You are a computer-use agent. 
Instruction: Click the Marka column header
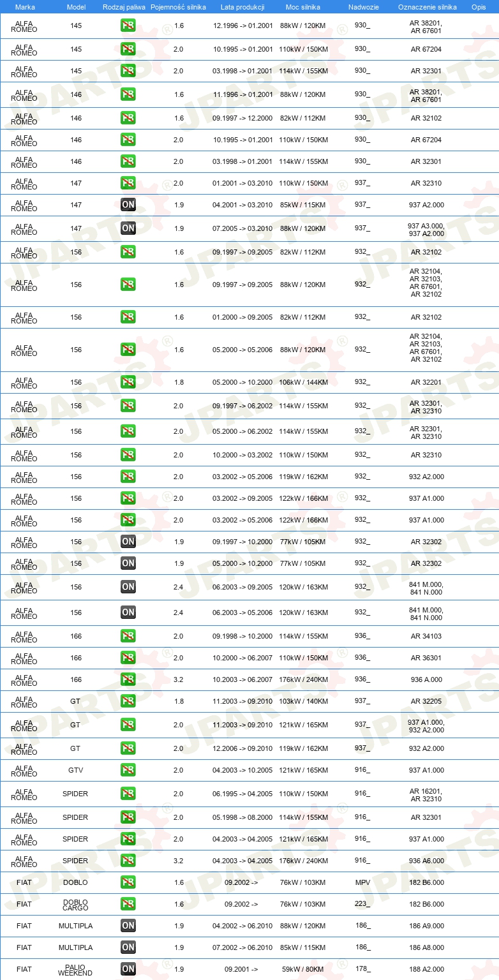point(24,7)
